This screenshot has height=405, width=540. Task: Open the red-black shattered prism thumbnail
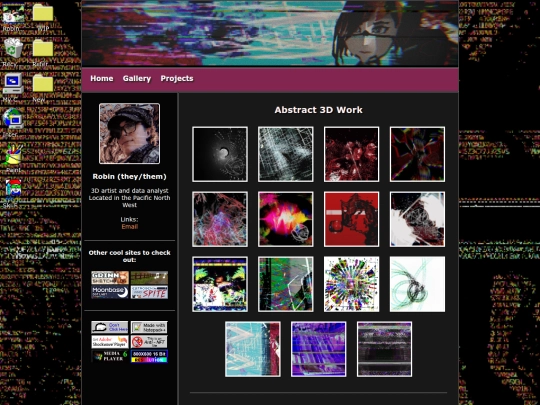[x=417, y=154]
